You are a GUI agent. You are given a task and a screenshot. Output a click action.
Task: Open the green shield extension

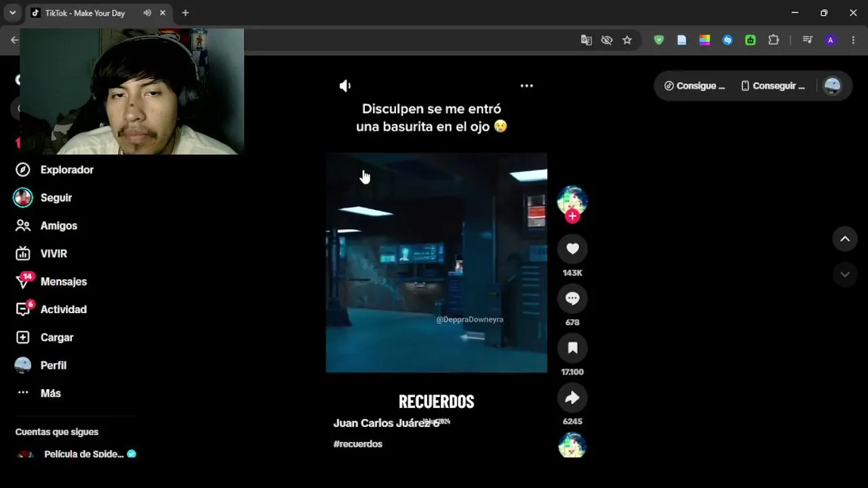coord(658,40)
